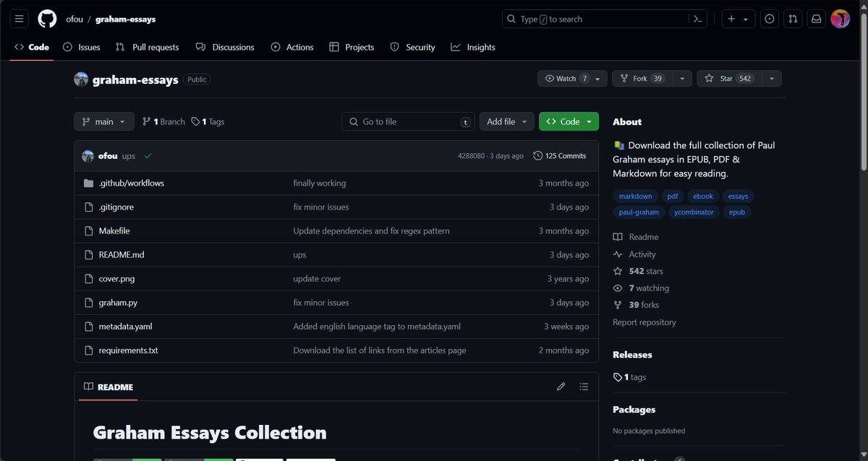This screenshot has height=461, width=868.
Task: Click the ycombinator topic tag
Action: pos(694,212)
